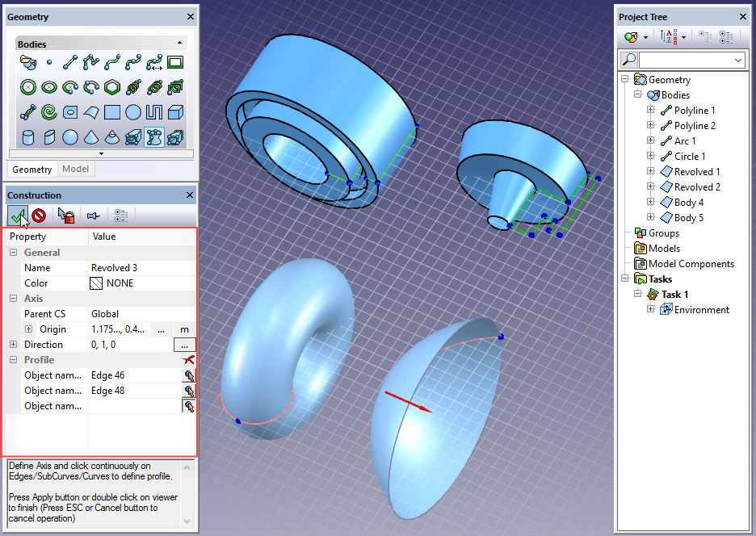This screenshot has width=756, height=536.
Task: Pick the Spiral curve tool
Action: [x=49, y=112]
